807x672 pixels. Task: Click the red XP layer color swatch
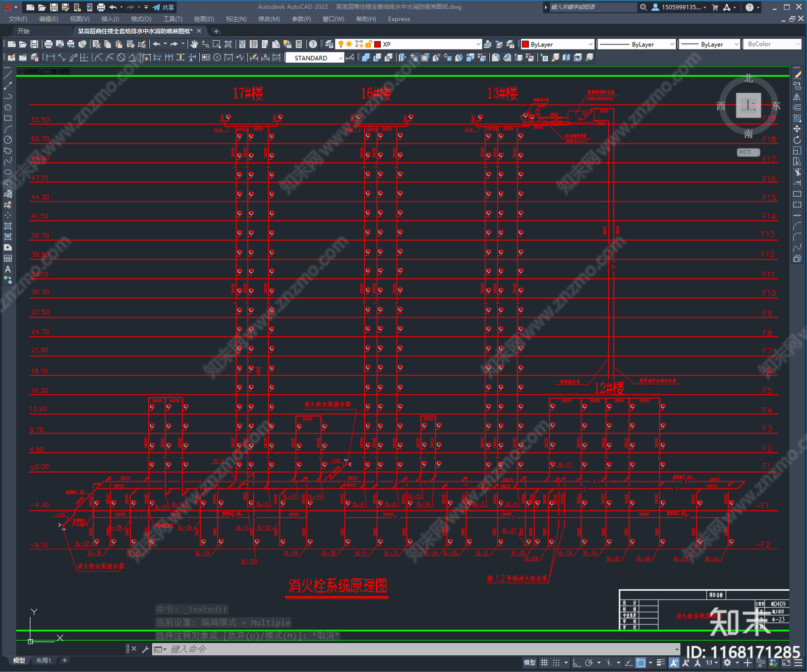377,44
